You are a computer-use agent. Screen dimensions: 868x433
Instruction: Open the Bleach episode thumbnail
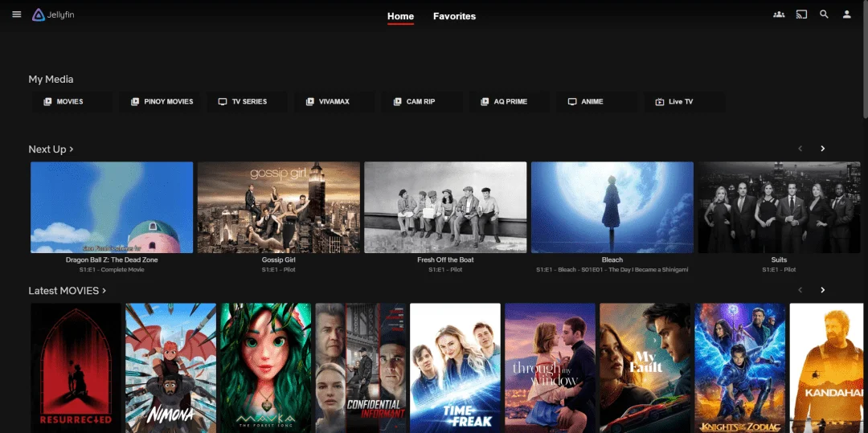point(612,207)
